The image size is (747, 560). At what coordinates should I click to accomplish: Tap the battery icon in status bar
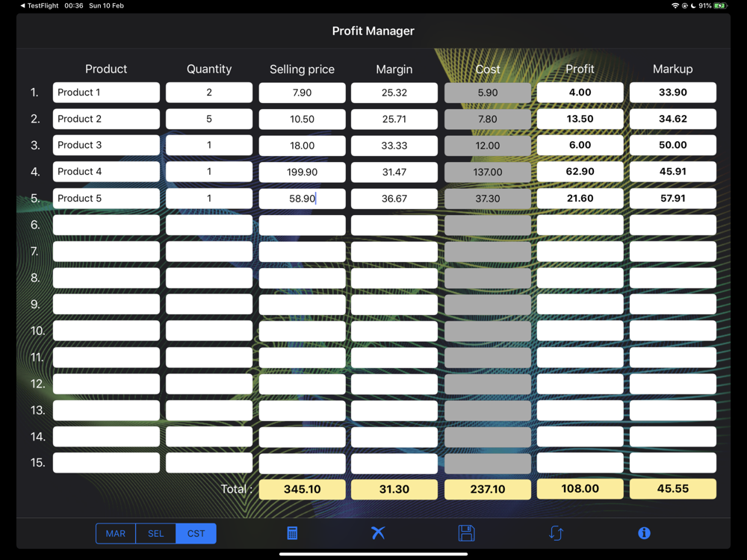(x=720, y=6)
